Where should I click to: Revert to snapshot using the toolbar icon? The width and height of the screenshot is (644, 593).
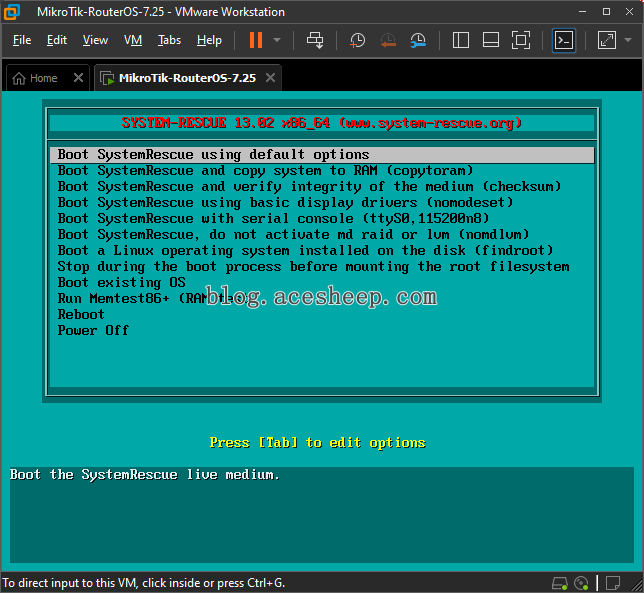[x=388, y=40]
